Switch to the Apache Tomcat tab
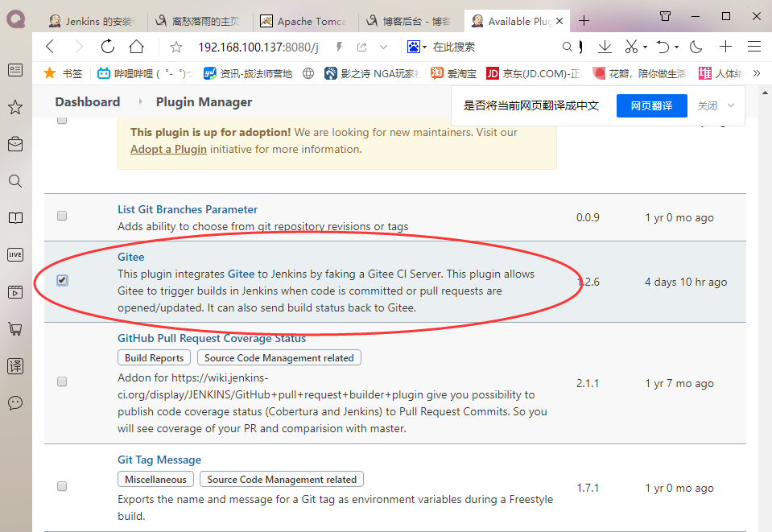This screenshot has width=772, height=532. tap(303, 21)
